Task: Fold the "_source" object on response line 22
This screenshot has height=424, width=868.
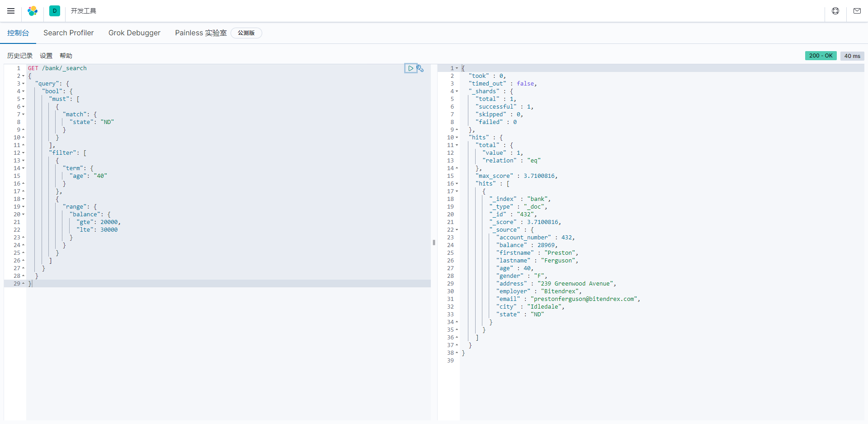Action: 457,230
